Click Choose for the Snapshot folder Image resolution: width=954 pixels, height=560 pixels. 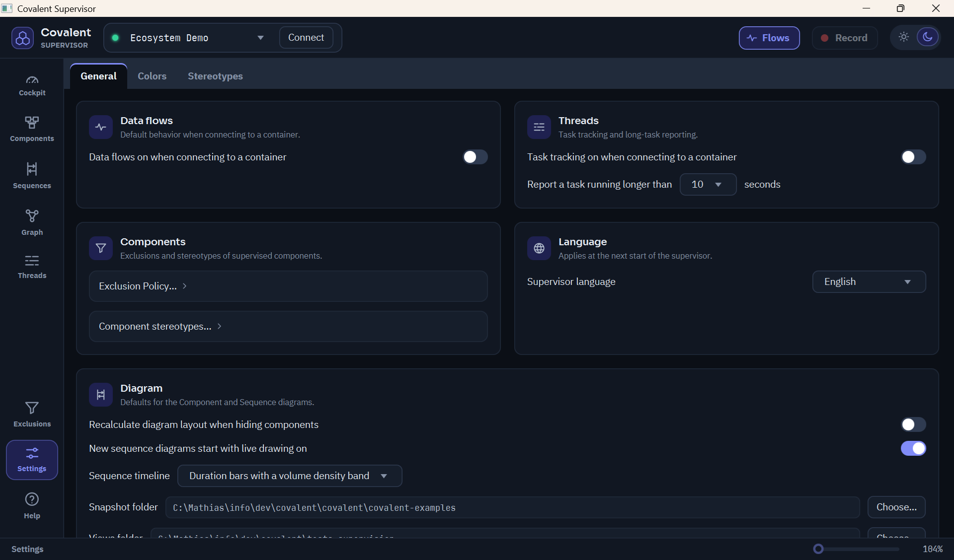pos(896,507)
